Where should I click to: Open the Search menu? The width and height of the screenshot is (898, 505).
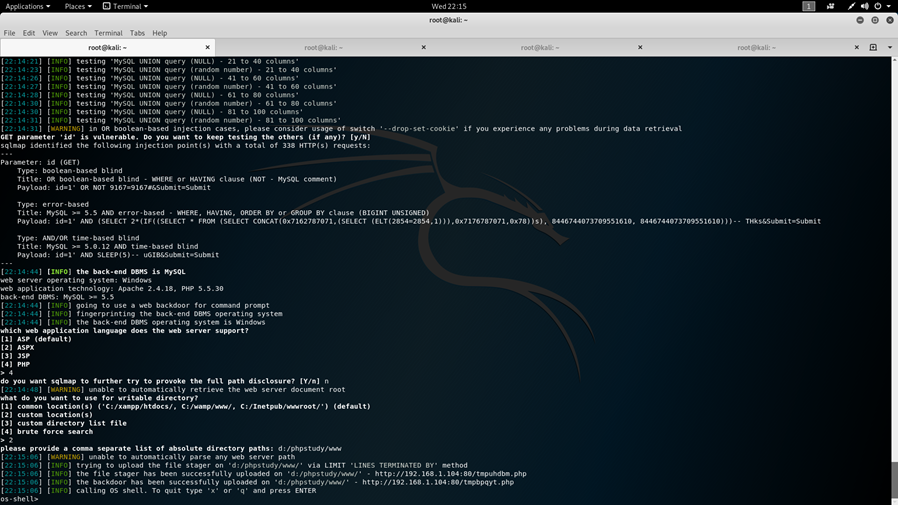click(x=76, y=33)
